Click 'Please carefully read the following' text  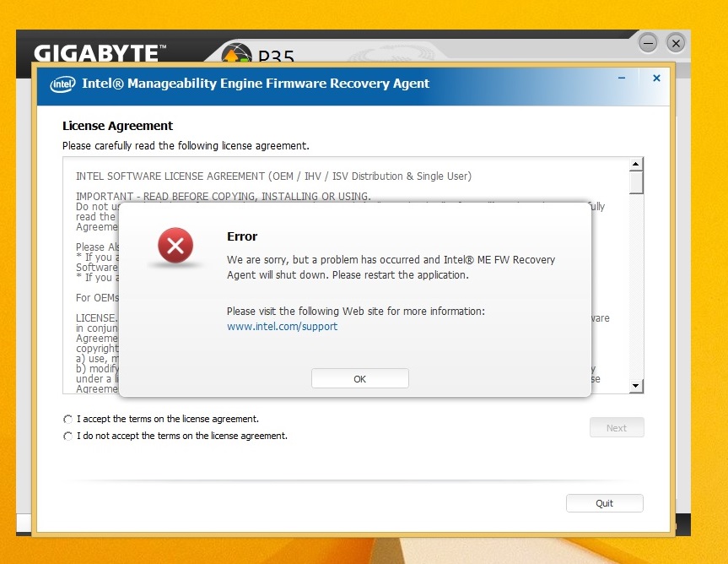(186, 146)
